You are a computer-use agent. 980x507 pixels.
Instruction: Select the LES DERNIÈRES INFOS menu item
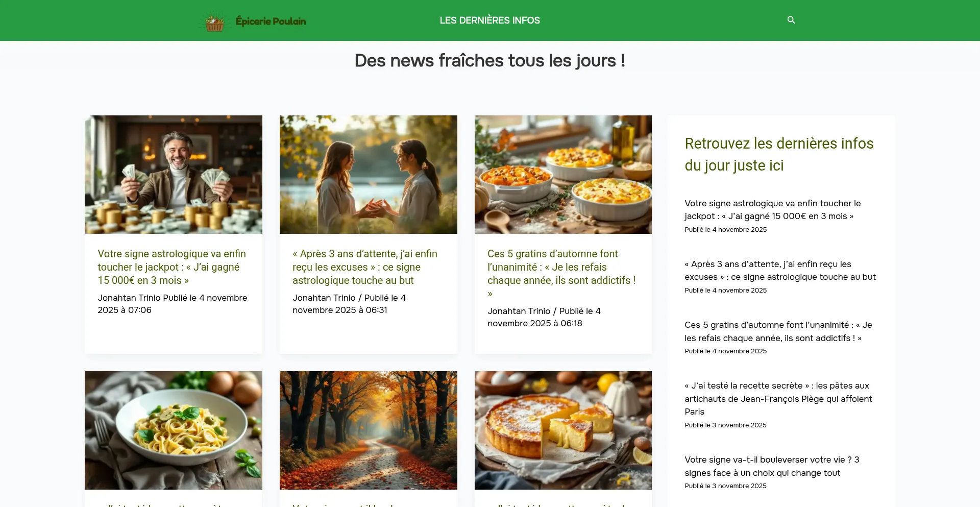pyautogui.click(x=489, y=20)
